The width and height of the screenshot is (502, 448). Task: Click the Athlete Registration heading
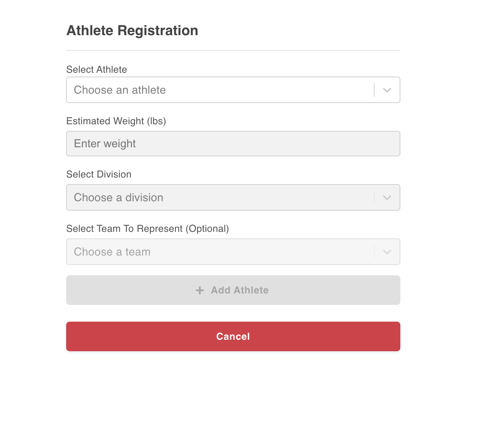click(132, 31)
